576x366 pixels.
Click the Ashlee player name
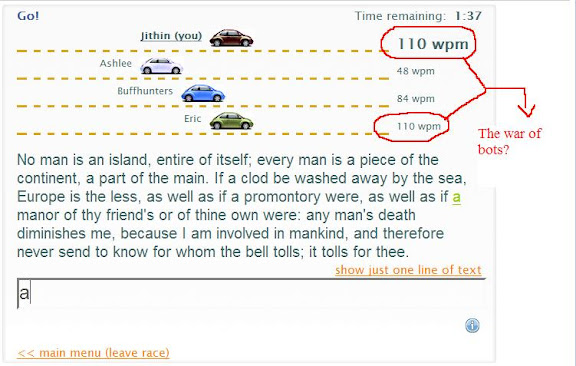116,63
